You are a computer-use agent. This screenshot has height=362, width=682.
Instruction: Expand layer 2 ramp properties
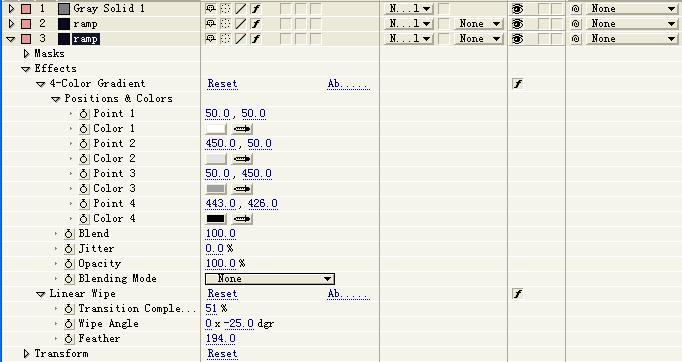click(11, 24)
